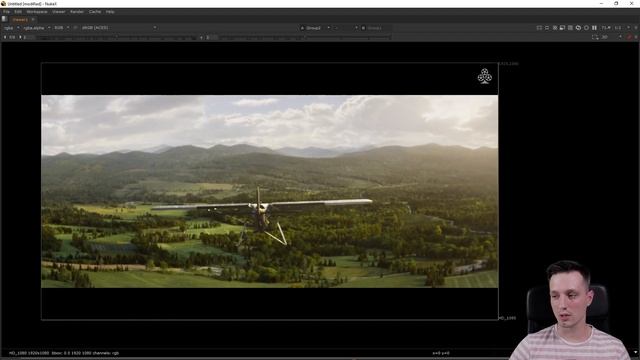Image resolution: width=640 pixels, height=360 pixels.
Task: Click the icon left of the 2D mode label
Action: (595, 37)
